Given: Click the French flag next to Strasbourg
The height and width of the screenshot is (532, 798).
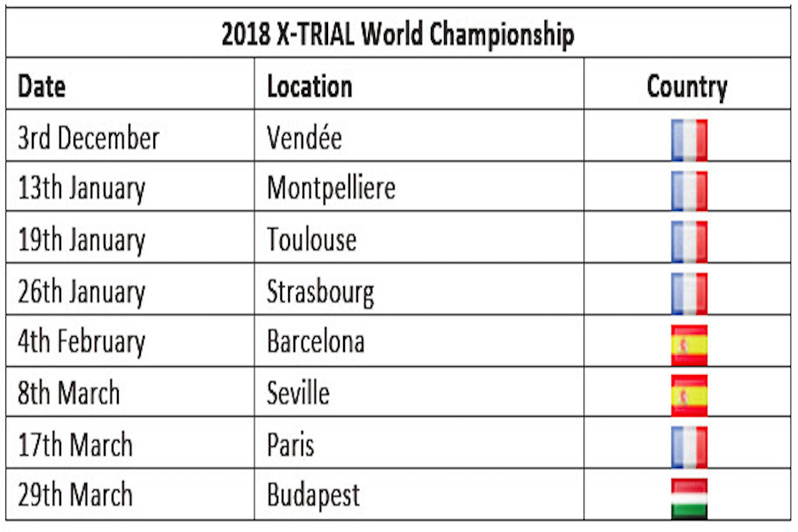Looking at the screenshot, I should [689, 293].
